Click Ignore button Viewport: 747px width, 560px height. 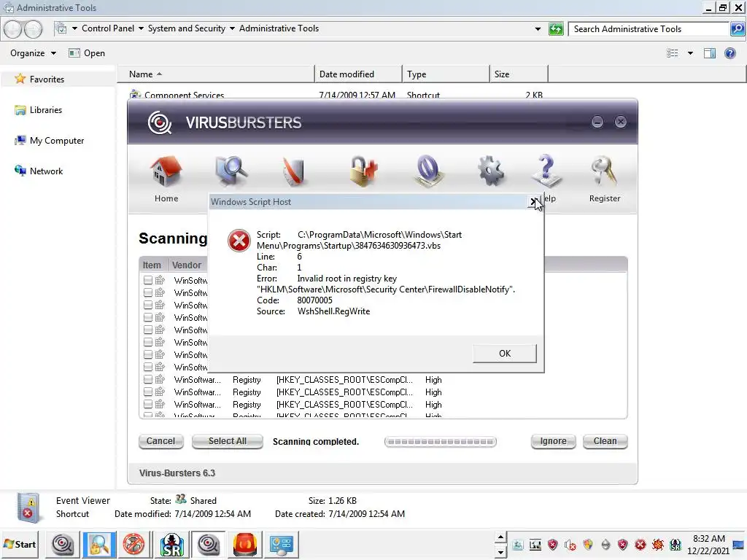(553, 441)
